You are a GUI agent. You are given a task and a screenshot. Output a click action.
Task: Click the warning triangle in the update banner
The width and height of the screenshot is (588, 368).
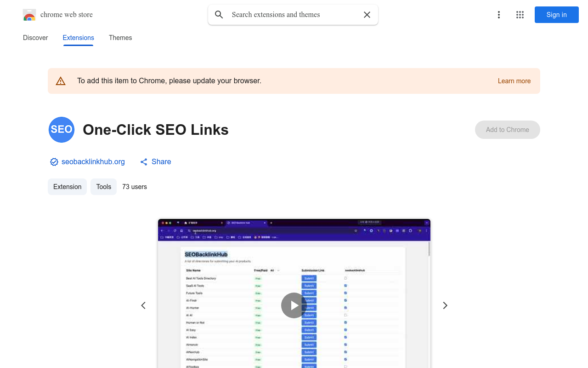[61, 80]
